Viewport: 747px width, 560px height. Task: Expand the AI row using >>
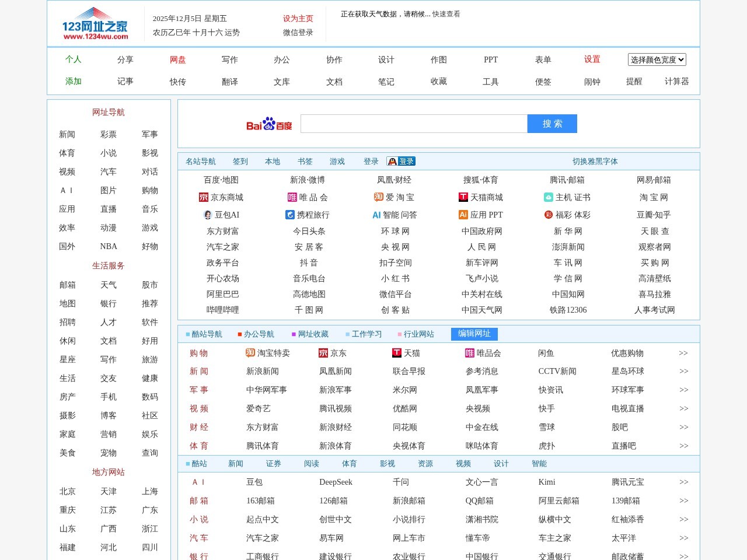pos(683,482)
